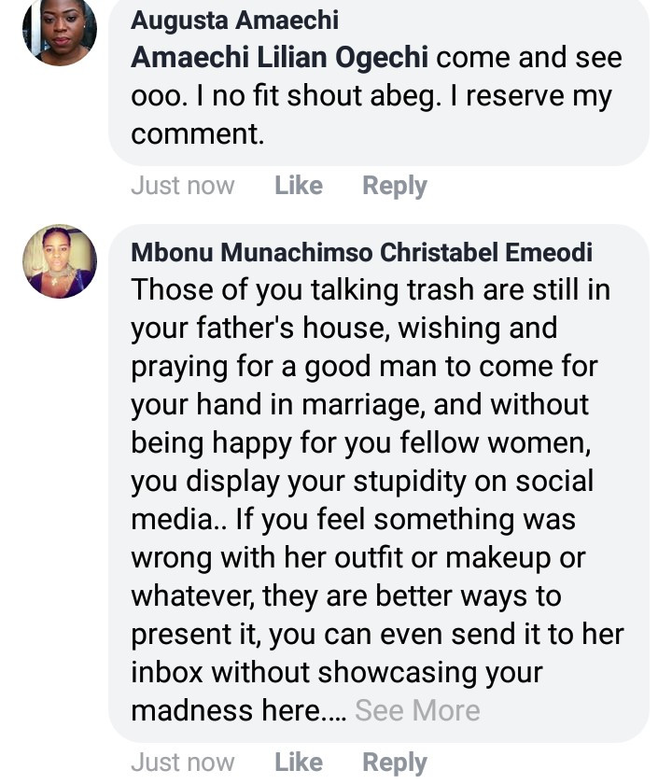This screenshot has height=784, width=672.
Task: Click the Just now timestamp under Augusta's comment
Action: pyautogui.click(x=182, y=186)
